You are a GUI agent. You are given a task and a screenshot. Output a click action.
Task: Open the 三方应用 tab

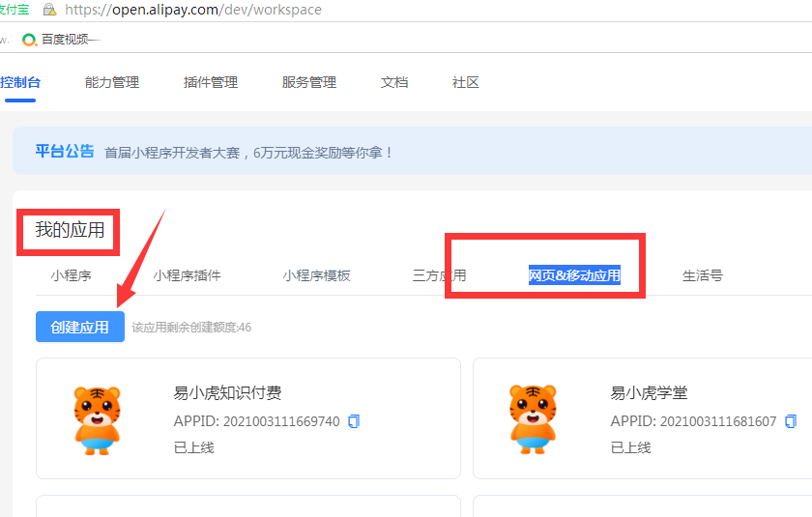[439, 275]
